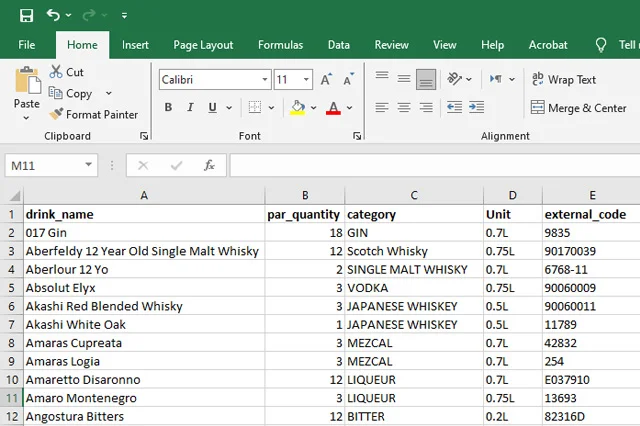Open the Font settings dialog launcher
Image resolution: width=640 pixels, height=426 pixels.
tap(357, 136)
